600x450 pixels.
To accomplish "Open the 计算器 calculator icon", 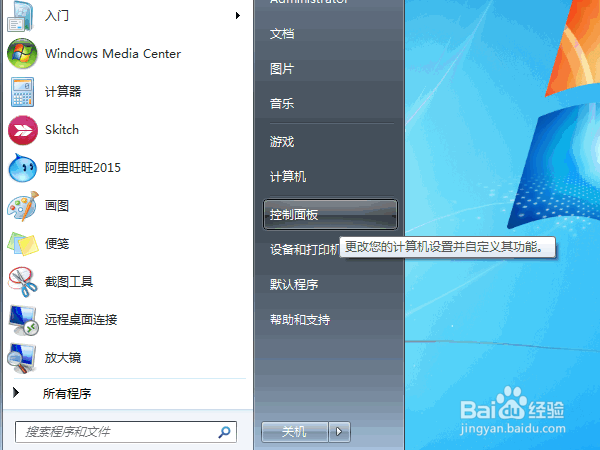I will tap(22, 92).
